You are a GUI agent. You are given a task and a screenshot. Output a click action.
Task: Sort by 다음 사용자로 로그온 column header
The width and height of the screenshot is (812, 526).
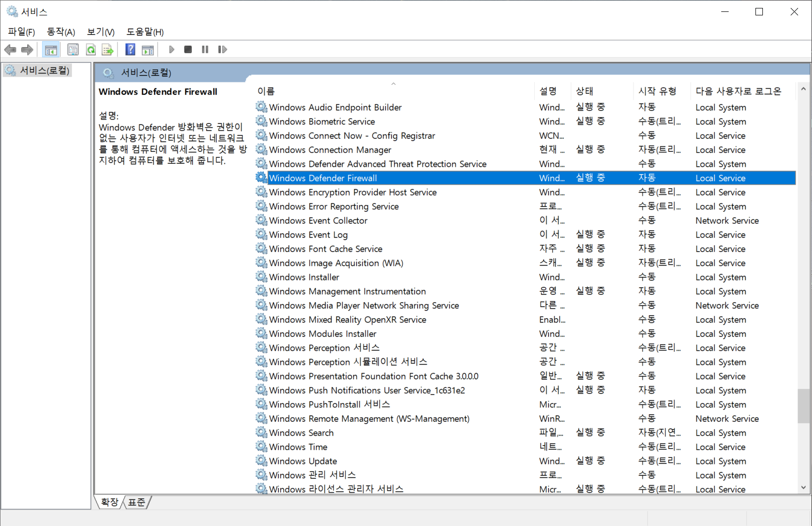pyautogui.click(x=743, y=91)
